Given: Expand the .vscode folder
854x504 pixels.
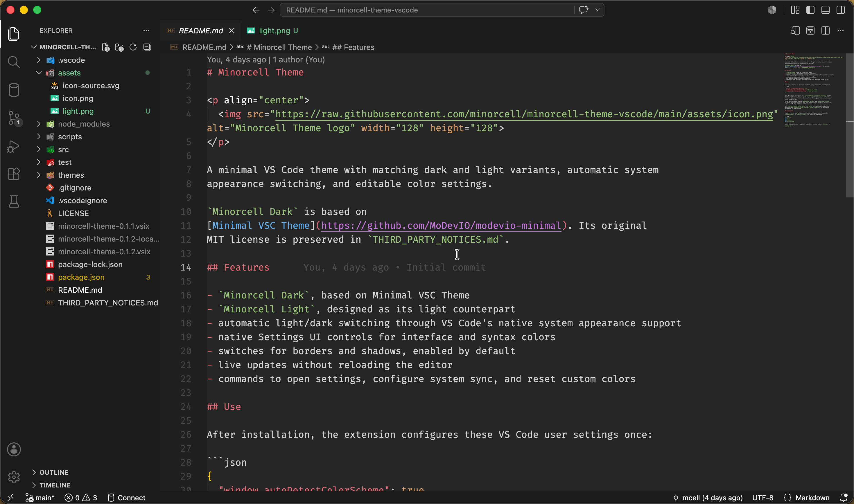Looking at the screenshot, I should coord(39,60).
